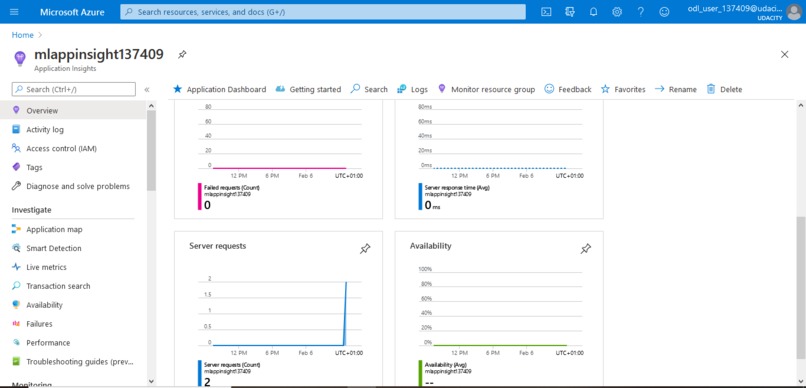This screenshot has width=806, height=388.
Task: Collapse the left navigation menu with the chevrons
Action: pyautogui.click(x=146, y=89)
